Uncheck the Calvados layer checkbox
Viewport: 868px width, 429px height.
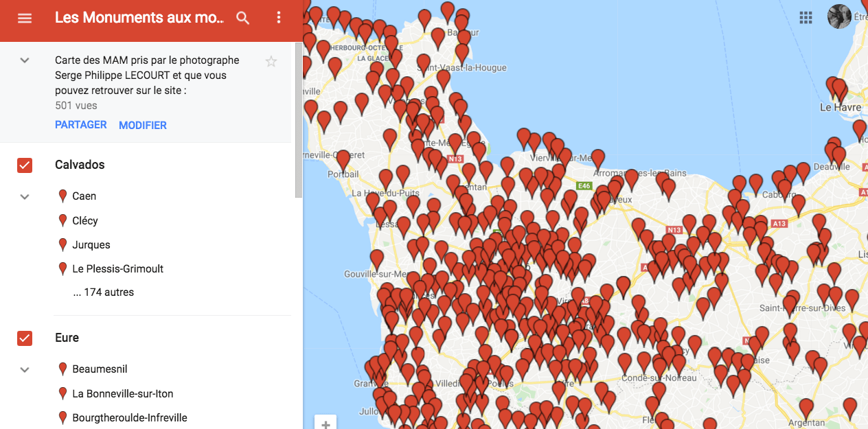click(25, 165)
